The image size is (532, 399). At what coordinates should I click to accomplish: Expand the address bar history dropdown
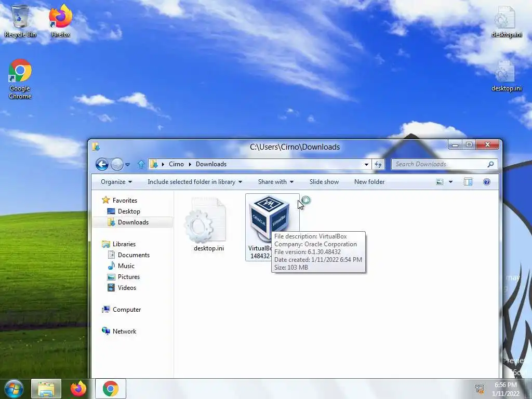tap(366, 165)
